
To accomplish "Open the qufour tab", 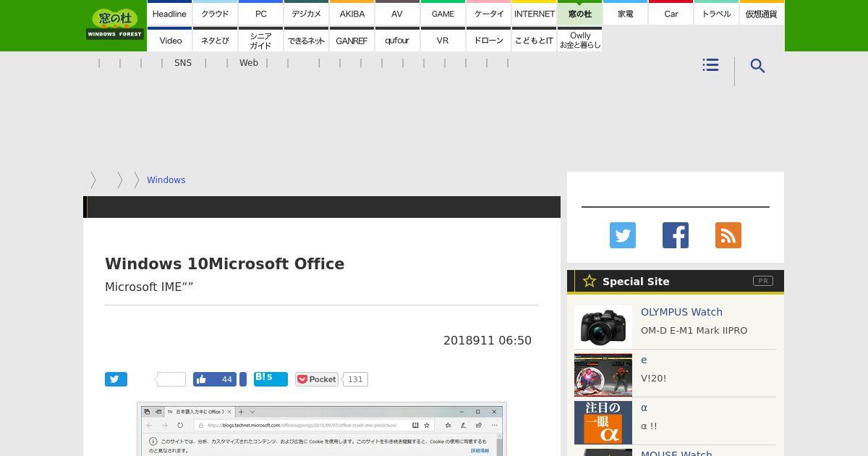I will [397, 40].
